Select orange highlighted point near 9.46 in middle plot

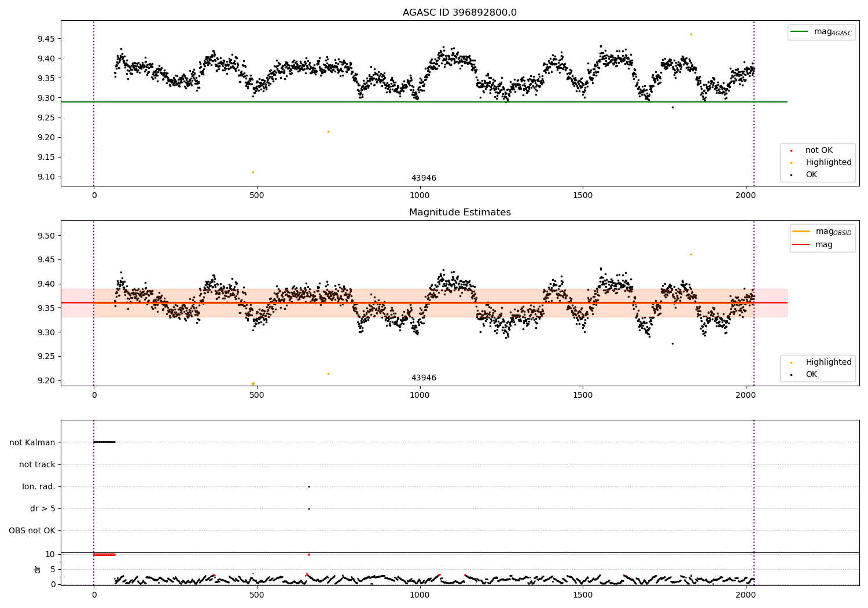(x=691, y=254)
